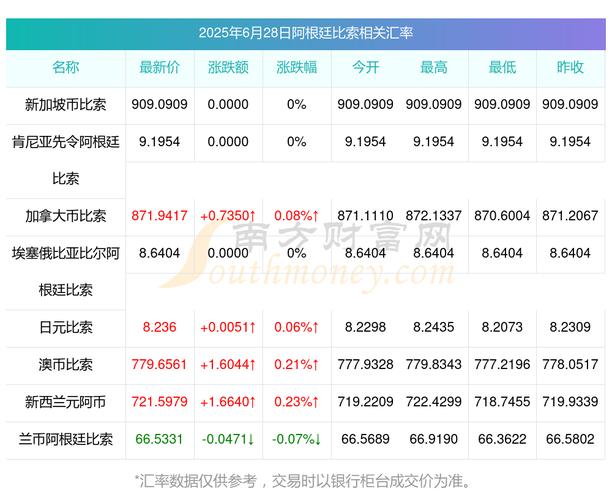Select the 最新价 column header
612x500 pixels.
[x=160, y=67]
